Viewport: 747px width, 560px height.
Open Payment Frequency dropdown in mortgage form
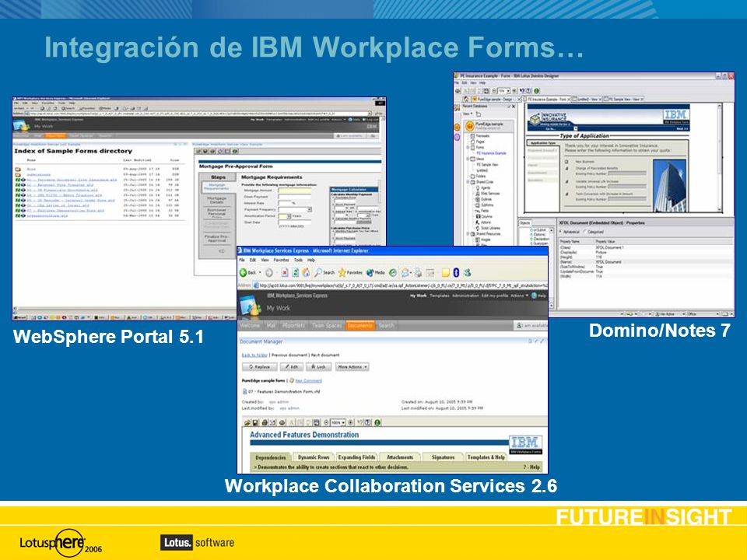coord(309,209)
